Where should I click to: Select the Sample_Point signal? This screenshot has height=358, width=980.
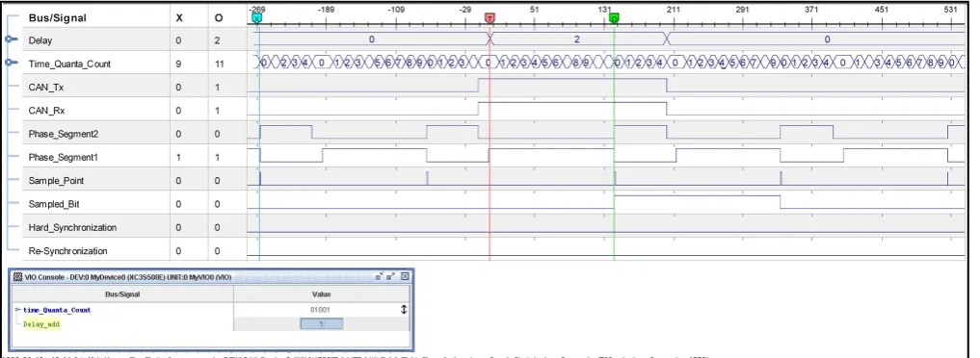pyautogui.click(x=56, y=181)
